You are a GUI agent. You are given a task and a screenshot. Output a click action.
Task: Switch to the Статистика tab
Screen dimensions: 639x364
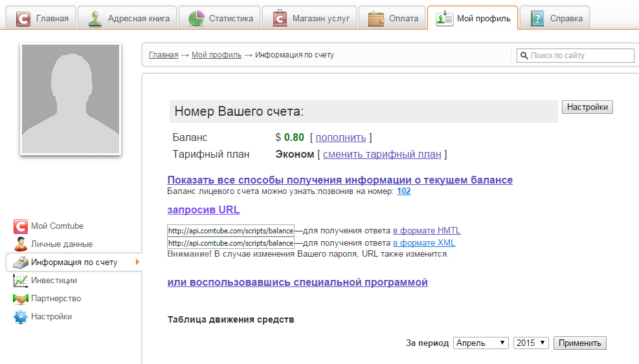point(219,18)
